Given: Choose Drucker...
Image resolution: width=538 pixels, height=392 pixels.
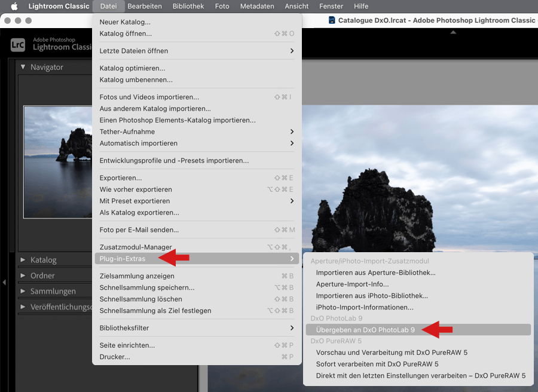Looking at the screenshot, I should [x=197, y=357].
